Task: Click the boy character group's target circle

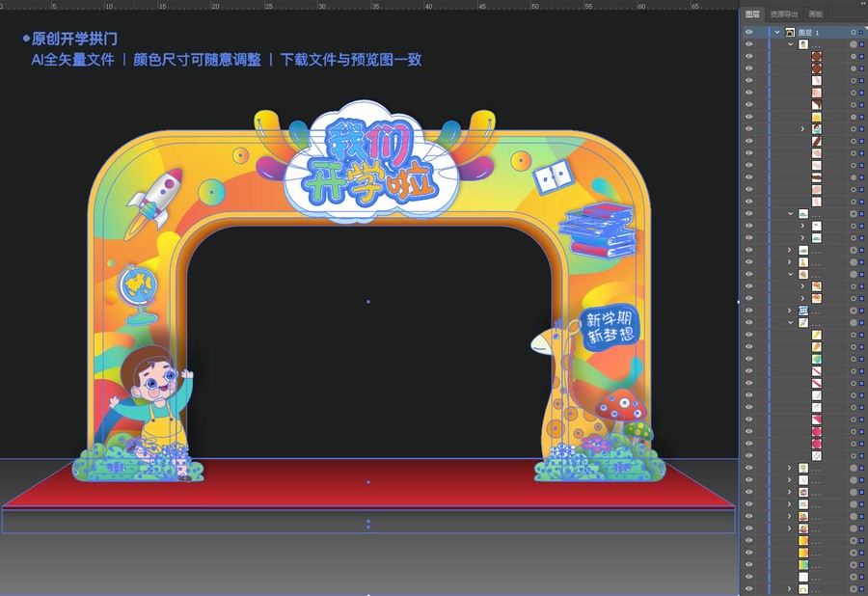Action: click(854, 44)
